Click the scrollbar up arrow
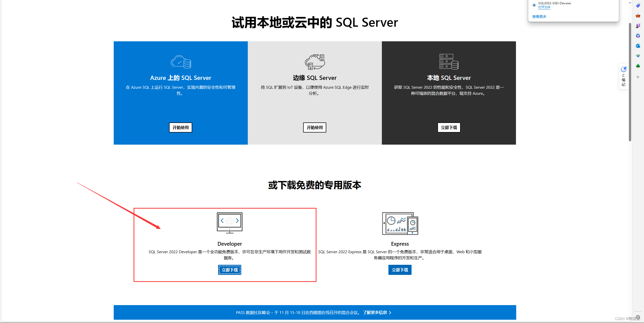The height and width of the screenshot is (323, 644). coord(630,3)
